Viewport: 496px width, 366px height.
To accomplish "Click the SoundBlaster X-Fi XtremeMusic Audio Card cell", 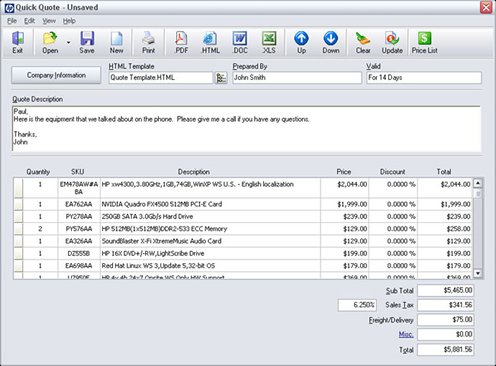I will 210,241.
